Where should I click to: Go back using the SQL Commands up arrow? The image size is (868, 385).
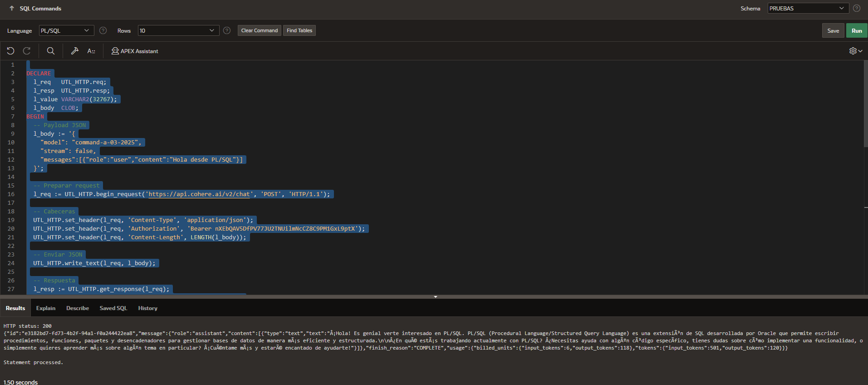(x=12, y=8)
